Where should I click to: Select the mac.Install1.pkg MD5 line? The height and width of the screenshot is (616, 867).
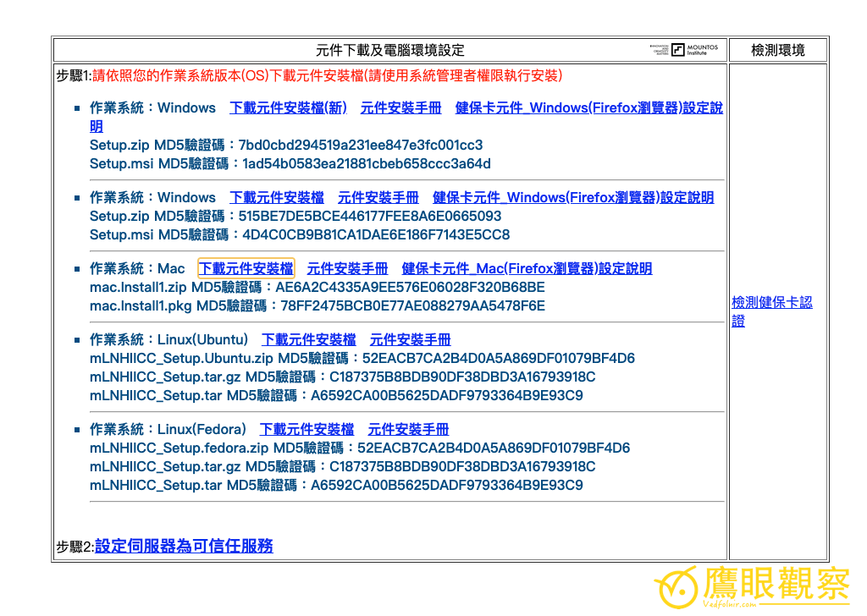pos(318,305)
